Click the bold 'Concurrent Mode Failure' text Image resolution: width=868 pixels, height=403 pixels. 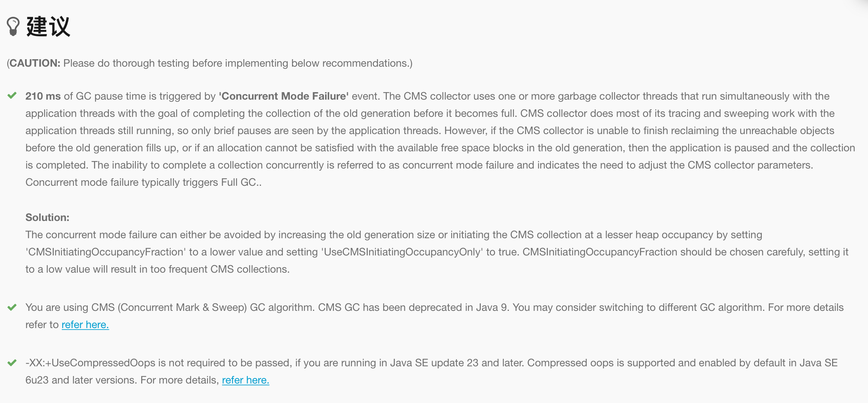pos(284,96)
